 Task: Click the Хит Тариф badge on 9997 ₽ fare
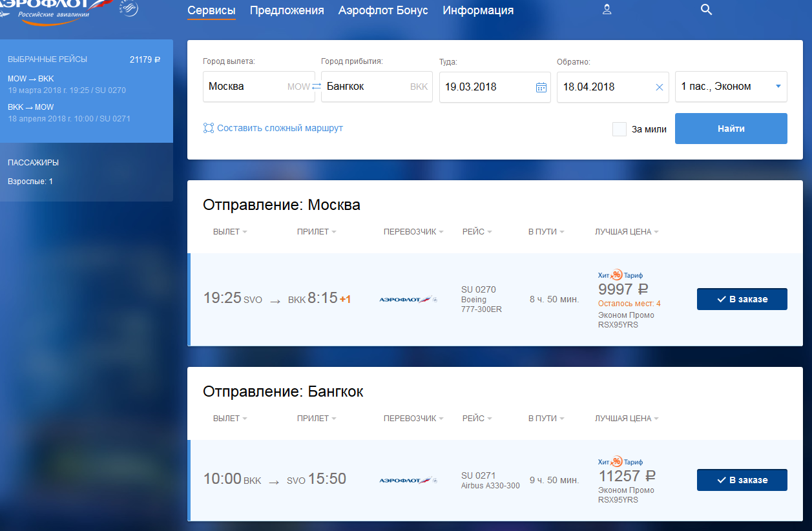(620, 275)
